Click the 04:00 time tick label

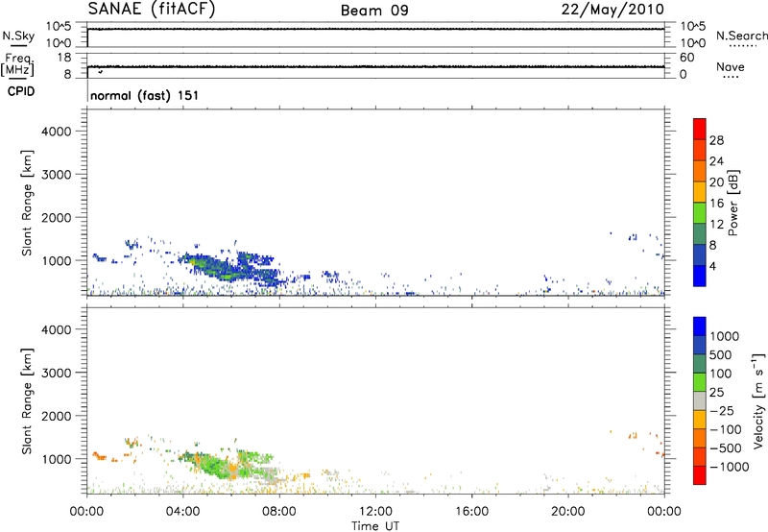(x=182, y=512)
